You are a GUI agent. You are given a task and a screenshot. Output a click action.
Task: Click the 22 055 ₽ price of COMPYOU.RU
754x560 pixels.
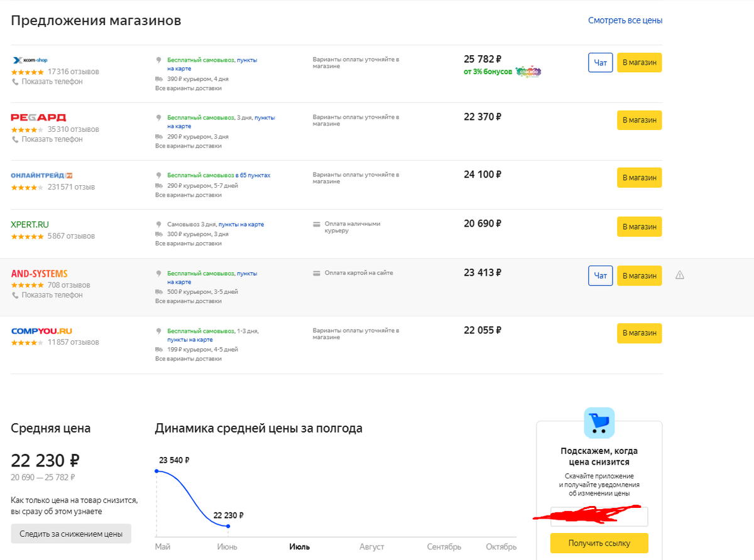[x=483, y=330]
